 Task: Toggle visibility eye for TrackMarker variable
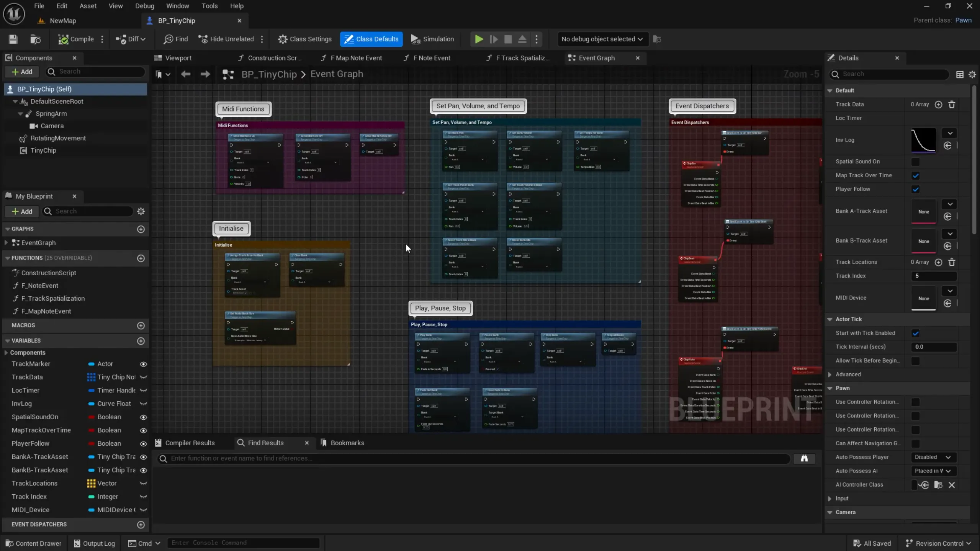pos(143,364)
